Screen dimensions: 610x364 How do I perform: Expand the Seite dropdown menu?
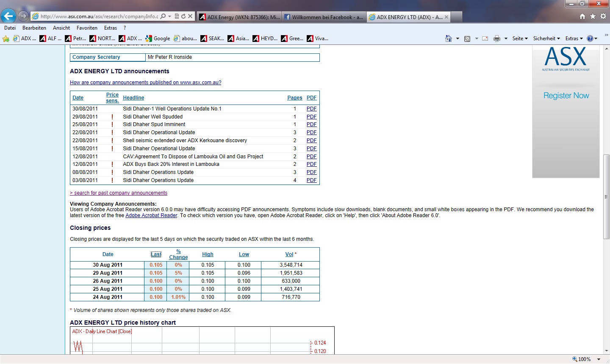520,39
